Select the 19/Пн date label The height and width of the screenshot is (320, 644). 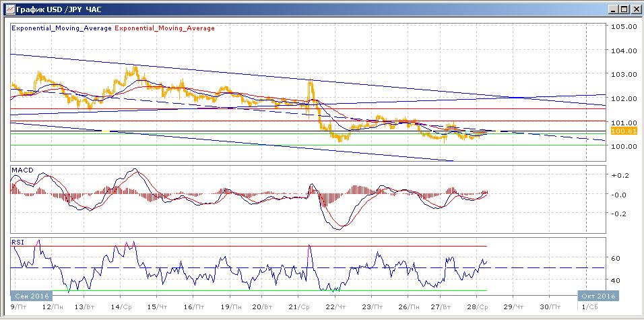tap(230, 307)
